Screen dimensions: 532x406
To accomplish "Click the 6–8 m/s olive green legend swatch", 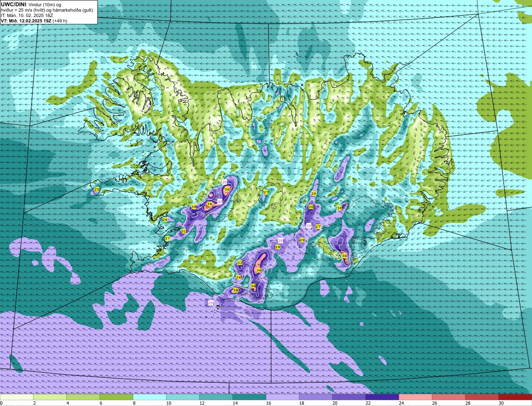I will click(116, 397).
